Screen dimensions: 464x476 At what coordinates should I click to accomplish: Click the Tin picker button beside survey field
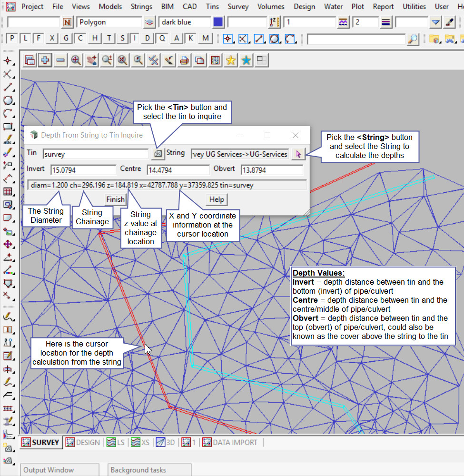[x=158, y=154]
